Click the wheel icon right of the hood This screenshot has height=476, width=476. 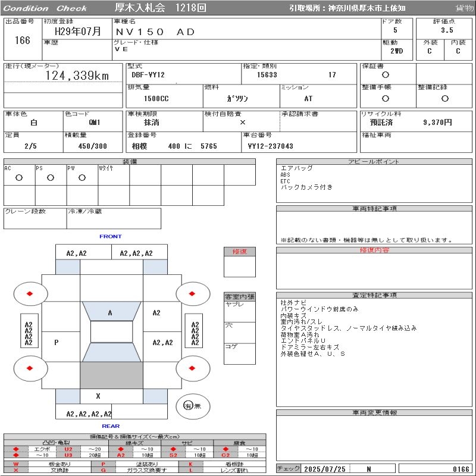coord(193,294)
